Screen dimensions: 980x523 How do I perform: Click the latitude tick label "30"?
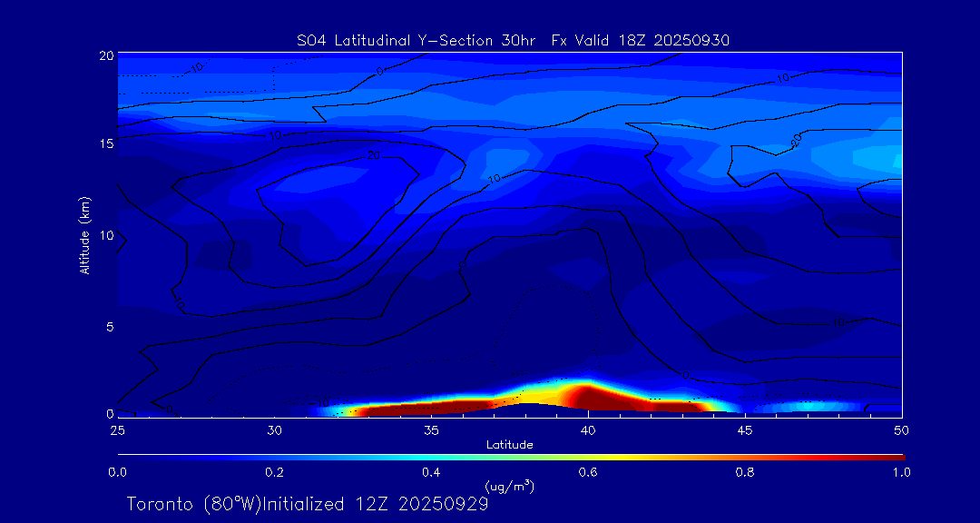274,430
